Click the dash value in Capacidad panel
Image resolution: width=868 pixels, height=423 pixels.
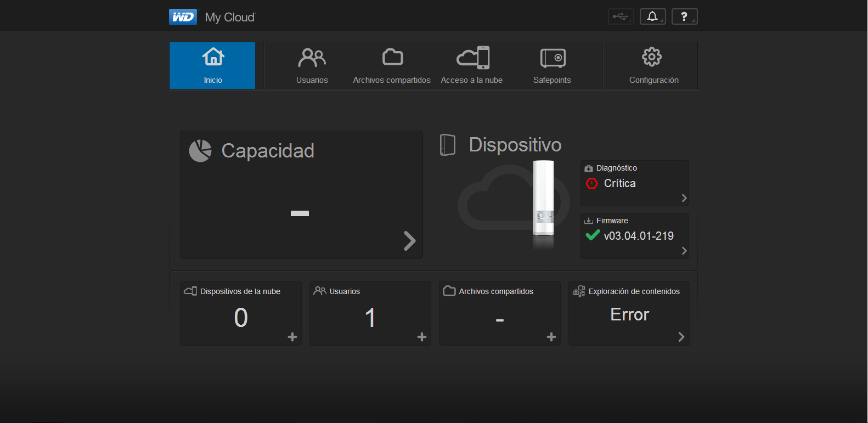coord(300,213)
